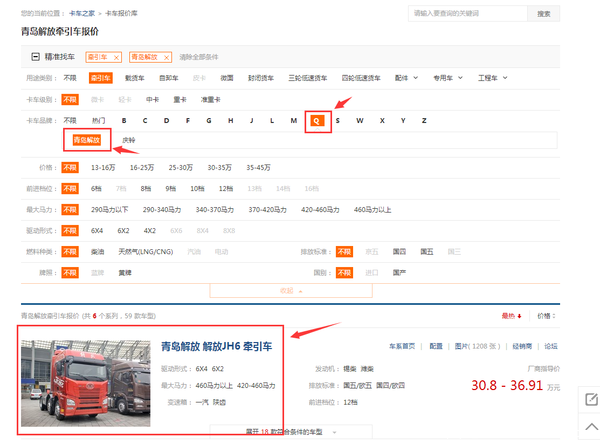Open 论坛 link

point(551,346)
